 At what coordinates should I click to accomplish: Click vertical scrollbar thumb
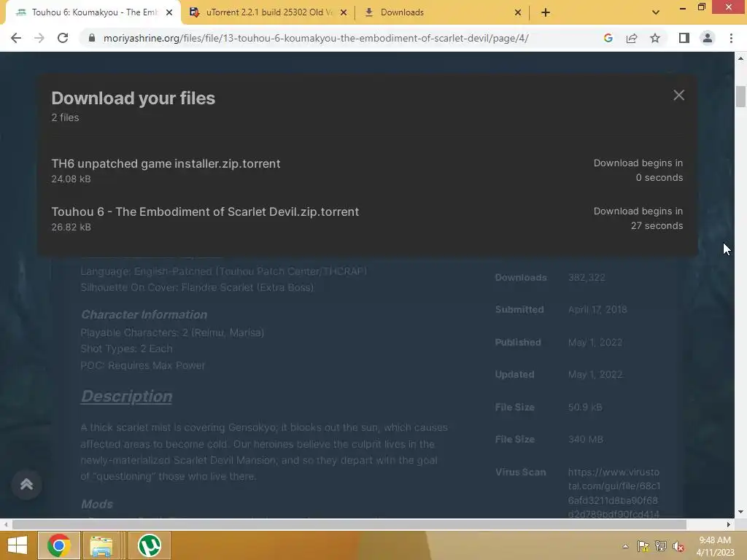pyautogui.click(x=740, y=97)
